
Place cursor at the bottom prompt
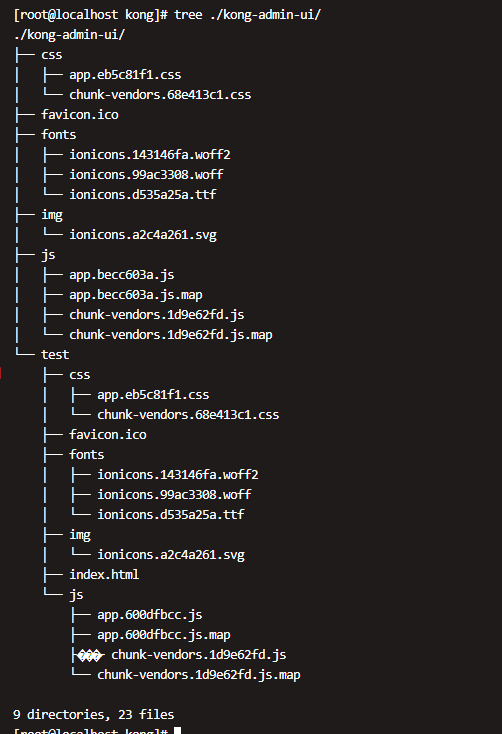coord(177,731)
